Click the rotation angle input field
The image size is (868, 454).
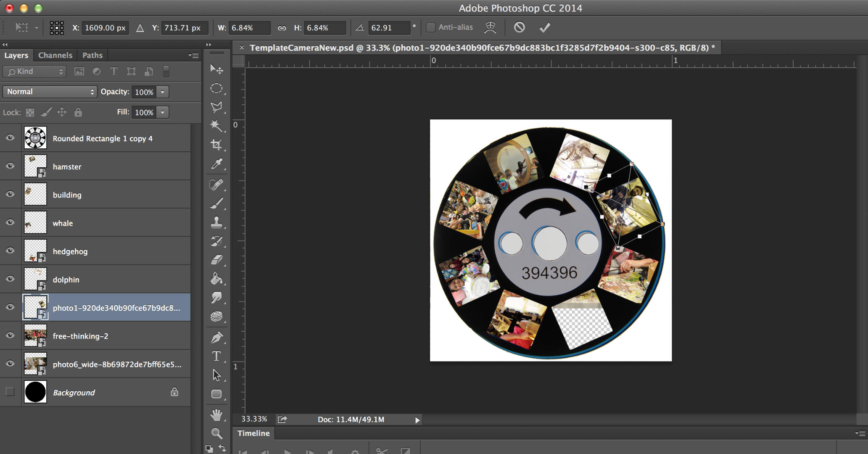click(388, 28)
